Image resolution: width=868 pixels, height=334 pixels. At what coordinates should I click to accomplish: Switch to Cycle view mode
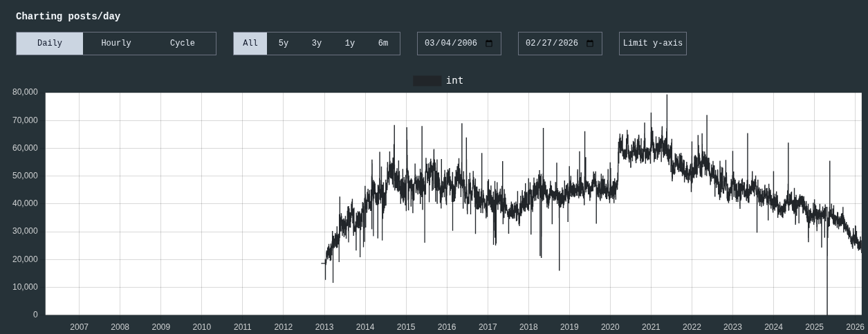click(183, 44)
